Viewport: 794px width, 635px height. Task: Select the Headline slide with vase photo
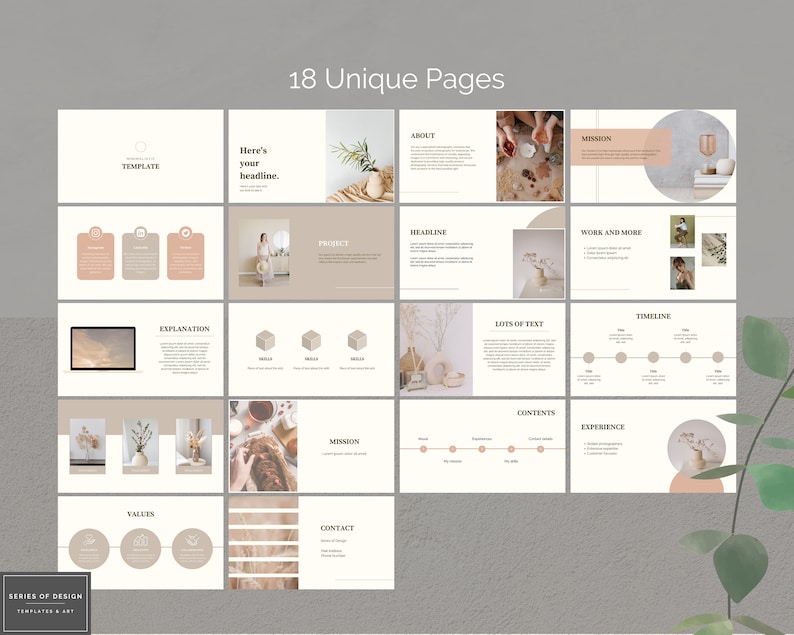coord(482,253)
